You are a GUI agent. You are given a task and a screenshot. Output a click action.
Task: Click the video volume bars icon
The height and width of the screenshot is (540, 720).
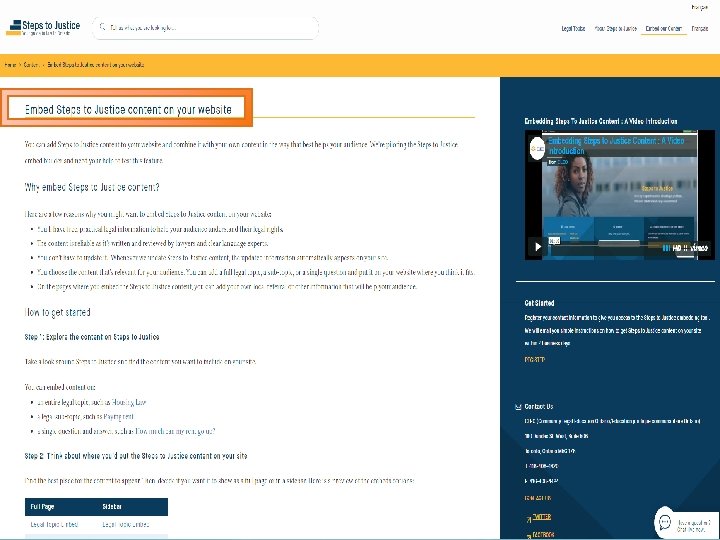[666, 248]
